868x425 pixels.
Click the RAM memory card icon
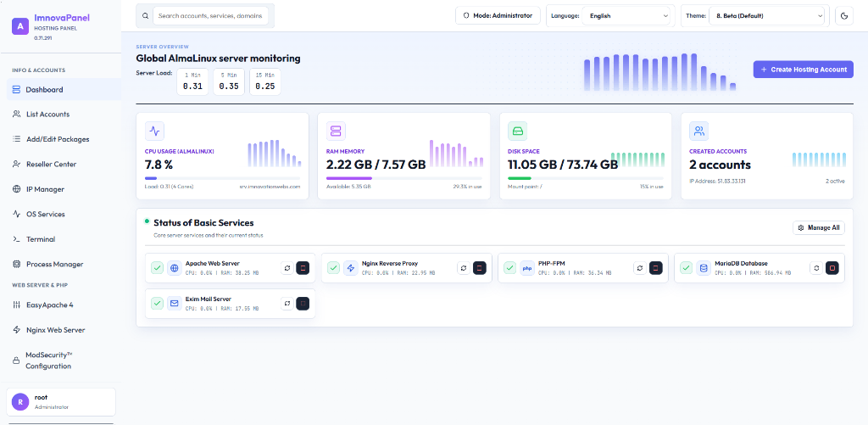(336, 131)
